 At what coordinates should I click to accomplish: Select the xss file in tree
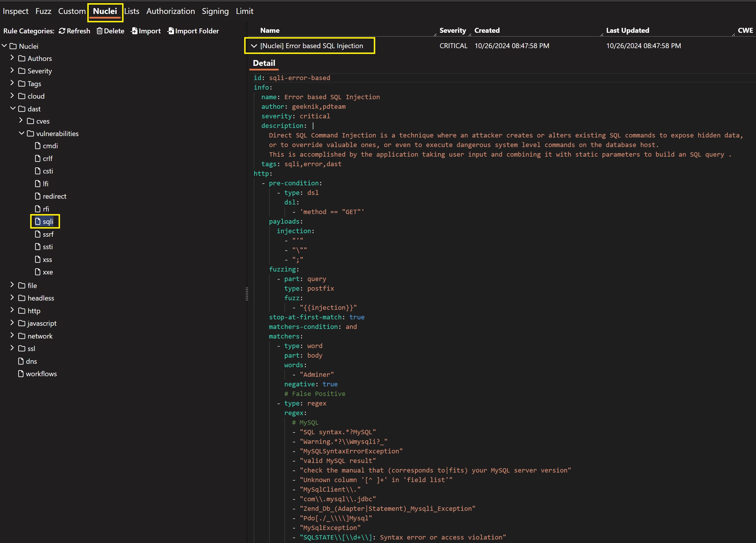click(x=47, y=260)
